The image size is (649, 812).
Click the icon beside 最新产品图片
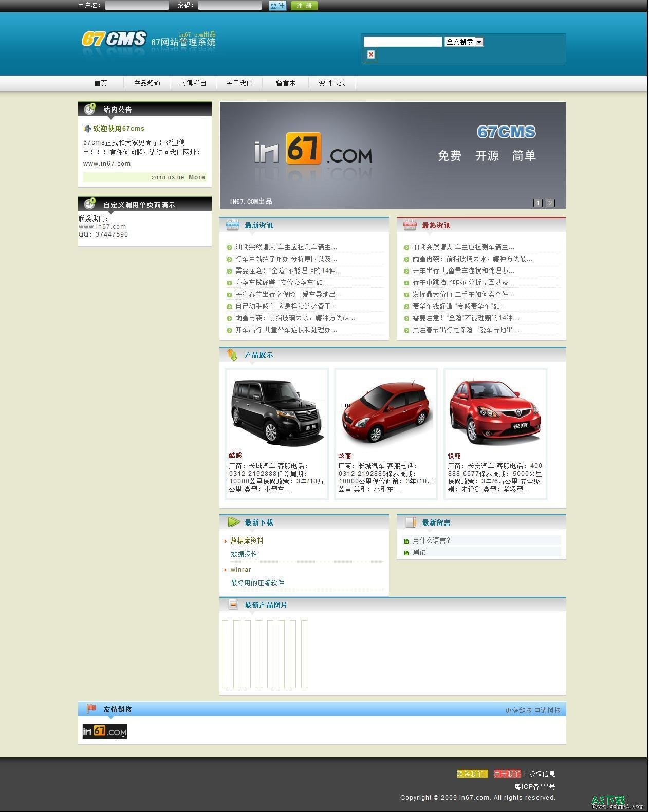(233, 604)
